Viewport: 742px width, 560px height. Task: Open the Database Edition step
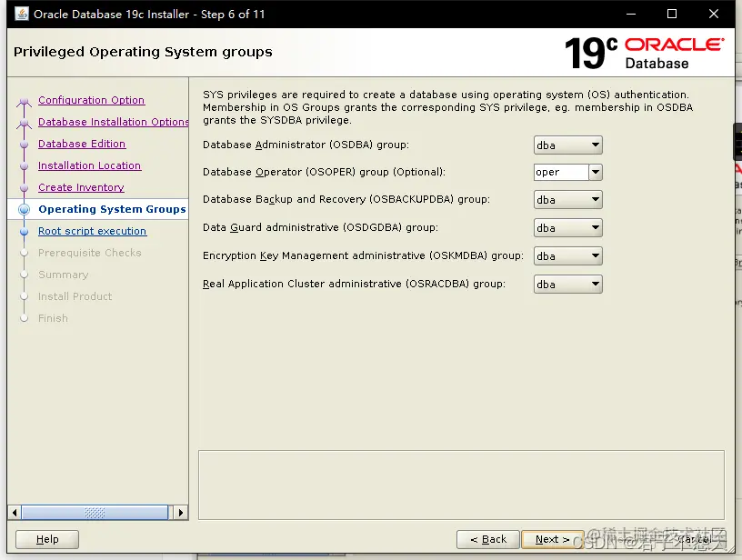click(x=82, y=144)
